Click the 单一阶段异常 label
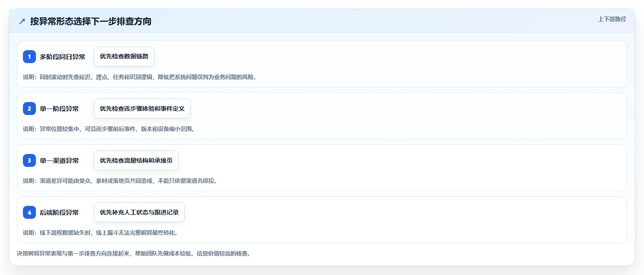The width and height of the screenshot is (644, 275). [59, 109]
